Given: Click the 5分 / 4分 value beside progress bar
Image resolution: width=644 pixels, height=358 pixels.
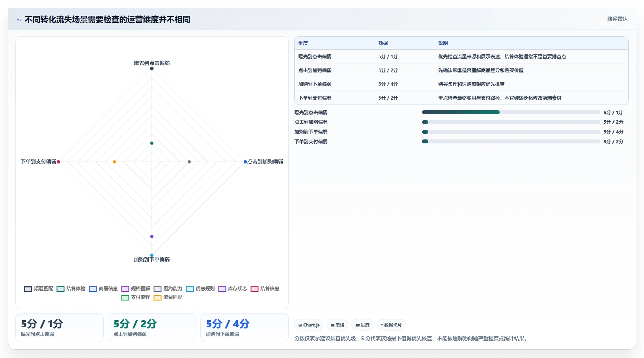Looking at the screenshot, I should pos(613,132).
